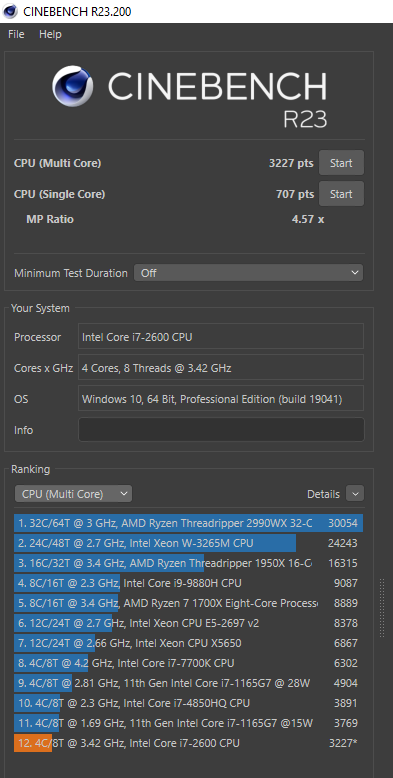Select ranking row 11 i7-1165G7 @15W

tap(189, 723)
